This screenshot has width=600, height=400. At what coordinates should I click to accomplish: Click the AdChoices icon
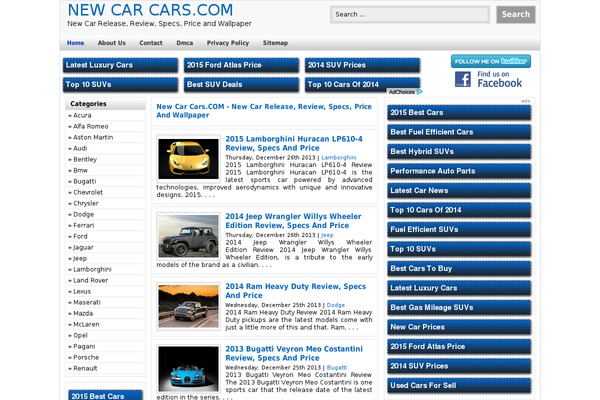pos(419,92)
